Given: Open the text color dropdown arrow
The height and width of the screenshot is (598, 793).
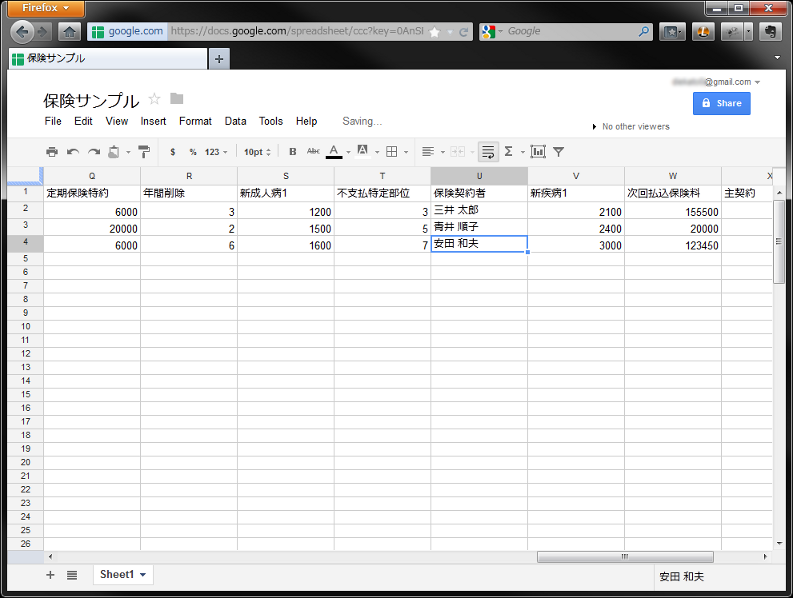Looking at the screenshot, I should [348, 152].
